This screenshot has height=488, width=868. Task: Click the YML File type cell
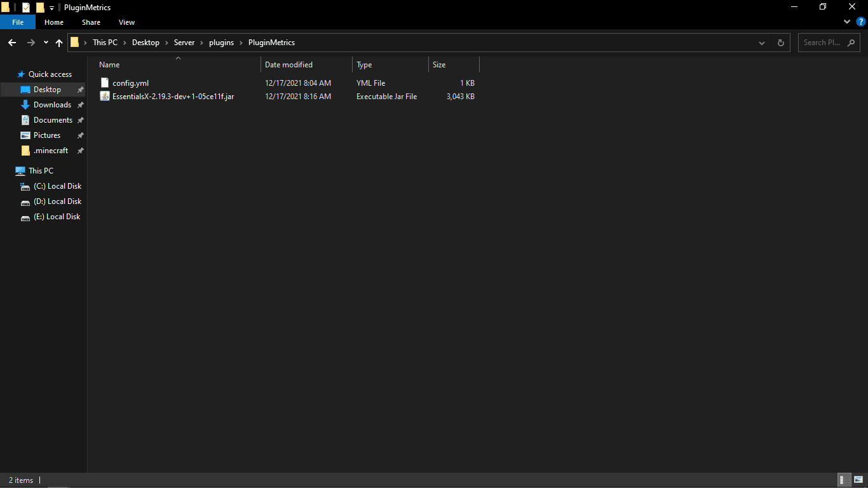(371, 83)
